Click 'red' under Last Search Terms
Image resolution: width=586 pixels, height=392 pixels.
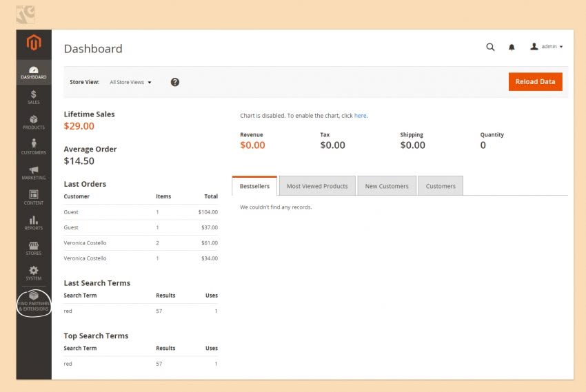point(68,311)
